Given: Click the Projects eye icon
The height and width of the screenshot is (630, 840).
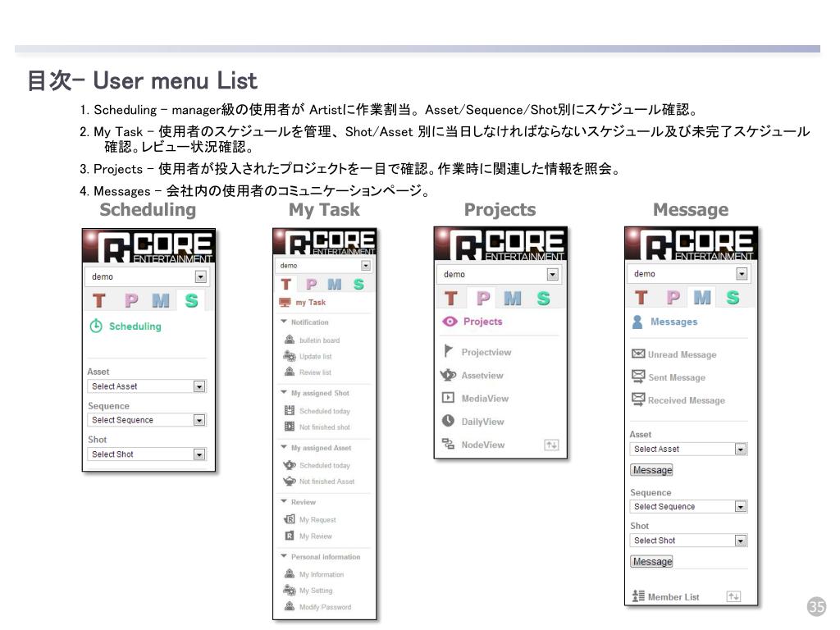Looking at the screenshot, I should [x=450, y=321].
